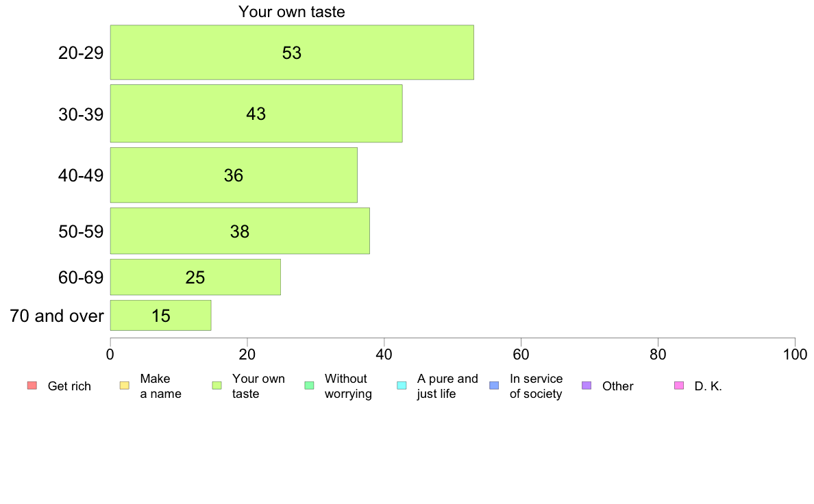The image size is (814, 504).
Task: Click the cyan A pure and just life swatch
Action: tap(402, 386)
